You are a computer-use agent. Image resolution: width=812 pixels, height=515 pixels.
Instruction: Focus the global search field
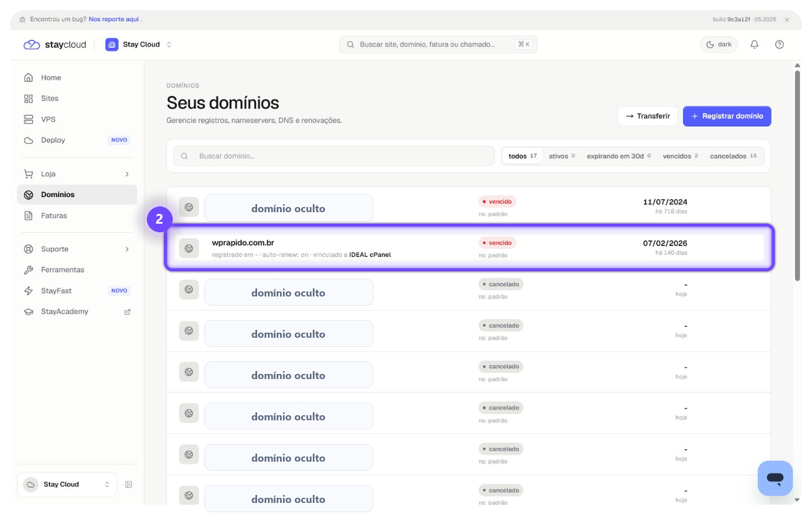(x=438, y=44)
